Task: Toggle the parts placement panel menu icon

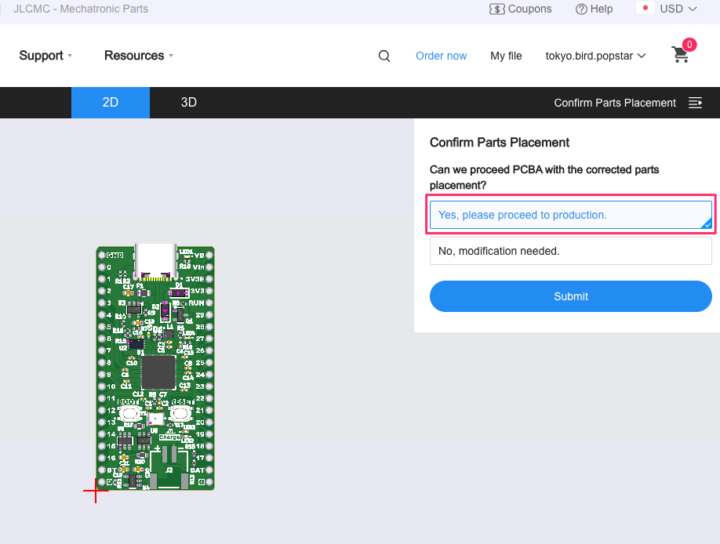Action: click(x=696, y=103)
